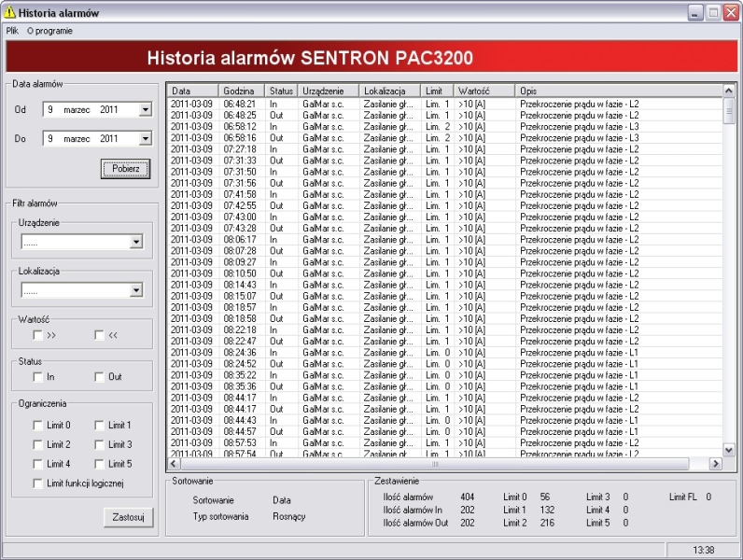This screenshot has width=743, height=560.
Task: Click the Limit column header
Action: point(438,91)
